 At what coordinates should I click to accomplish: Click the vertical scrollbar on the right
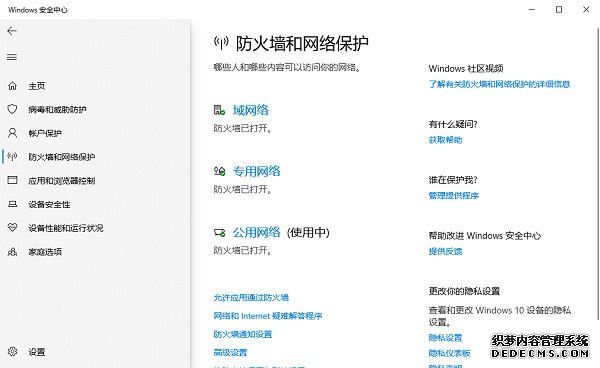pyautogui.click(x=598, y=172)
